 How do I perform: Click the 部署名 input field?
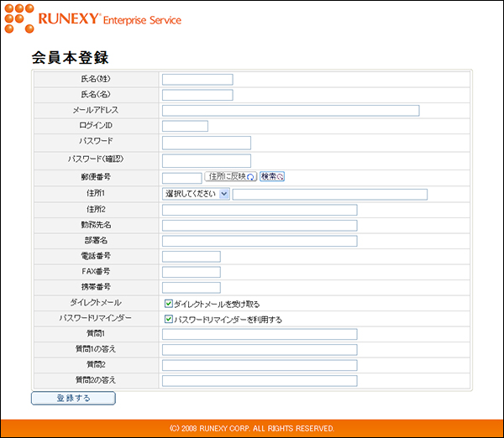click(x=260, y=241)
